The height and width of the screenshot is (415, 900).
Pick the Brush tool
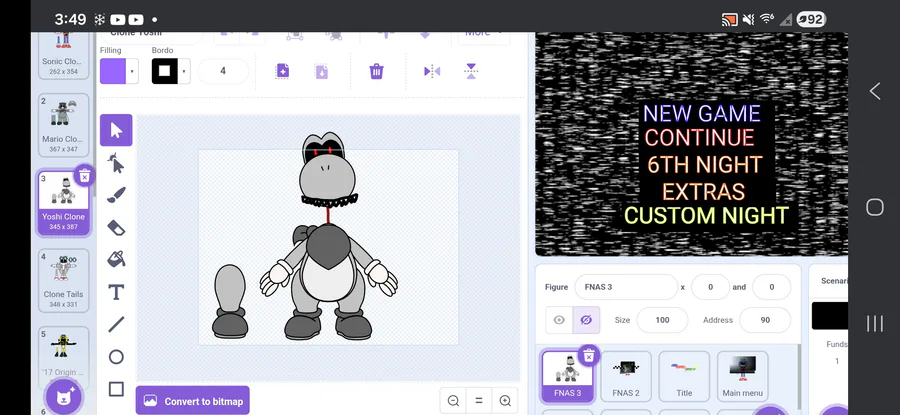[116, 195]
